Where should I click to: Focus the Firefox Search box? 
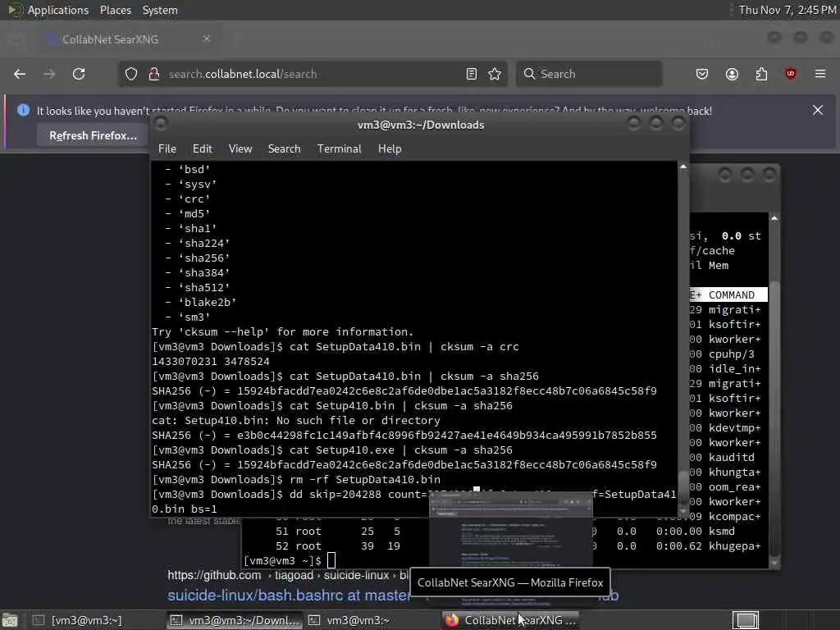[x=589, y=74]
